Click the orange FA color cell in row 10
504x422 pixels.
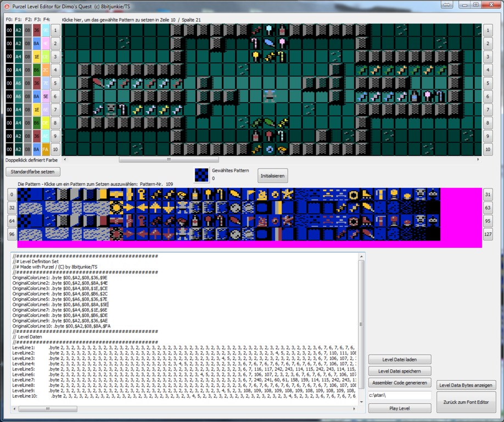pyautogui.click(x=45, y=149)
